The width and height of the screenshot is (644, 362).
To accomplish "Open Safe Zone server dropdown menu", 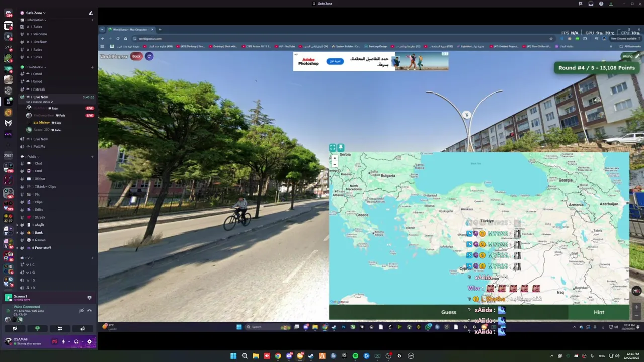I will click(x=35, y=13).
